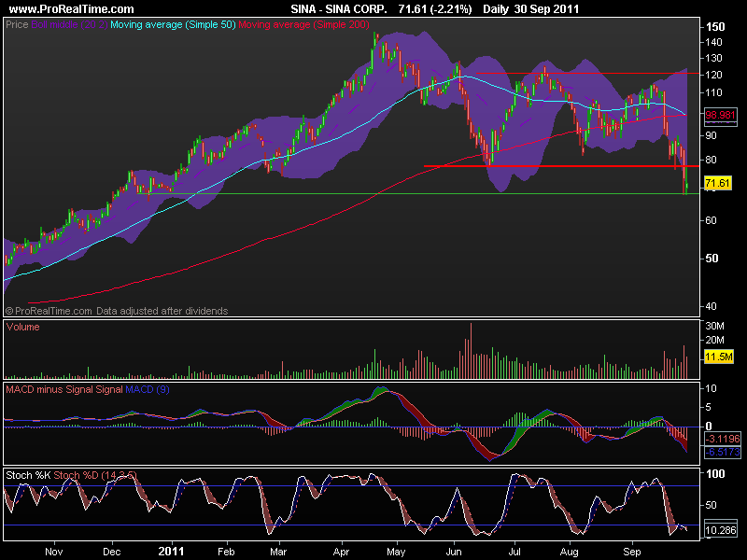747x560 pixels.
Task: Click the May marker on time axis
Action: [x=396, y=552]
